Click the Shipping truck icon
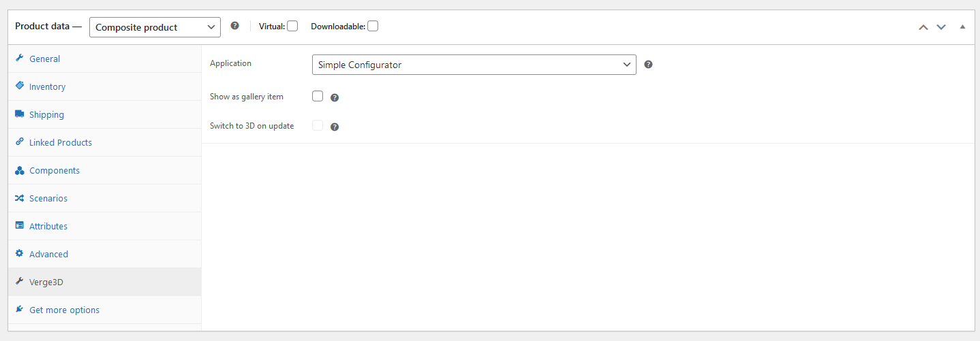This screenshot has height=341, width=980. [x=19, y=114]
